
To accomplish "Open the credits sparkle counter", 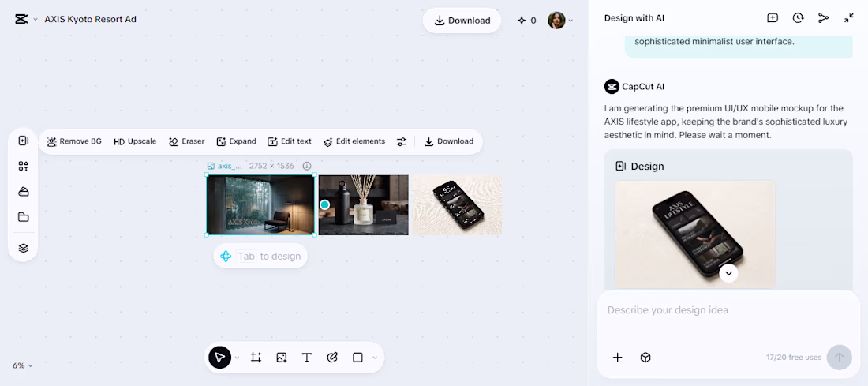I will (526, 21).
